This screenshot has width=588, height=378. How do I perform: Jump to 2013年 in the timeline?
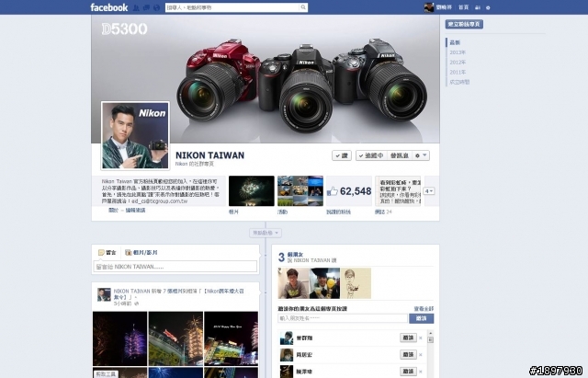[458, 52]
